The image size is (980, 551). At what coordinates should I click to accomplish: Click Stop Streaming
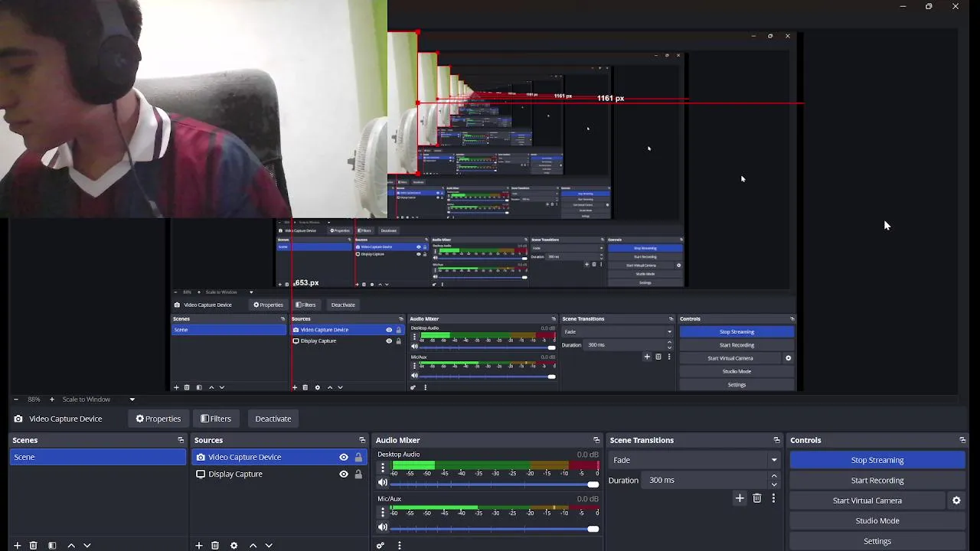click(x=877, y=460)
